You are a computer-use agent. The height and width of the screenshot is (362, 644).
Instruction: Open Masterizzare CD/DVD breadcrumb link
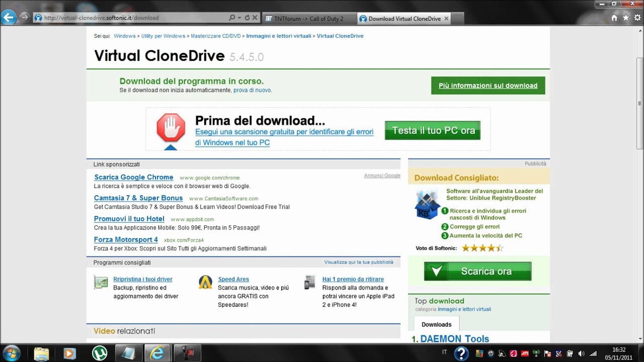point(216,36)
